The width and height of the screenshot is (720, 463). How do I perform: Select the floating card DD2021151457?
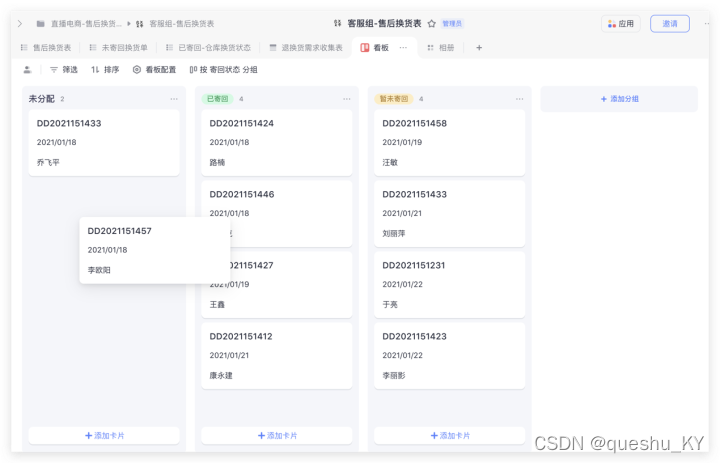point(155,250)
